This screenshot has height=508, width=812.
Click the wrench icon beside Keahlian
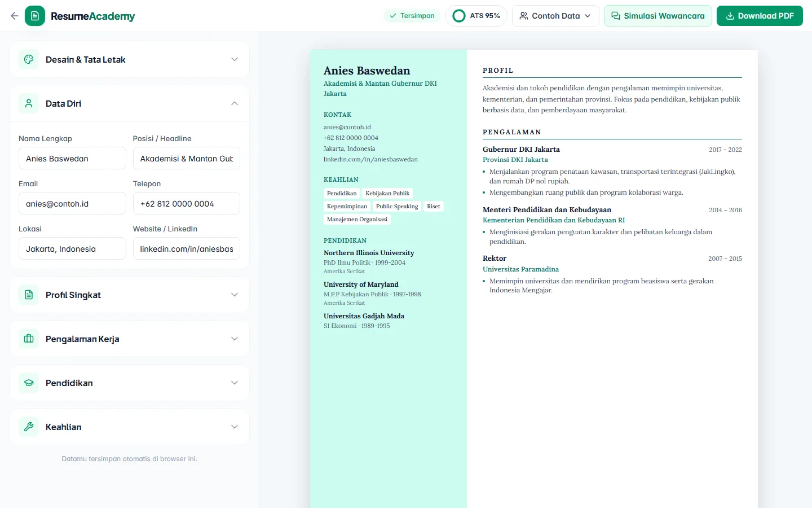(29, 427)
